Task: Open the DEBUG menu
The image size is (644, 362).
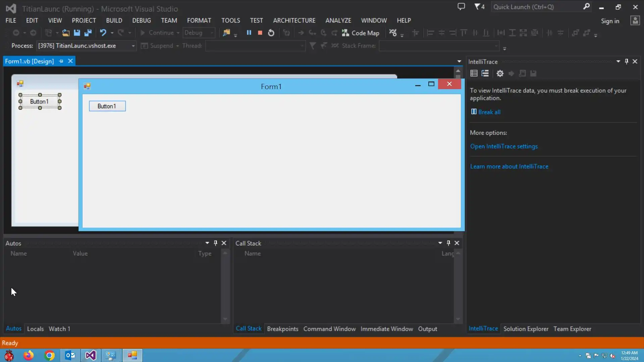Action: click(x=141, y=20)
